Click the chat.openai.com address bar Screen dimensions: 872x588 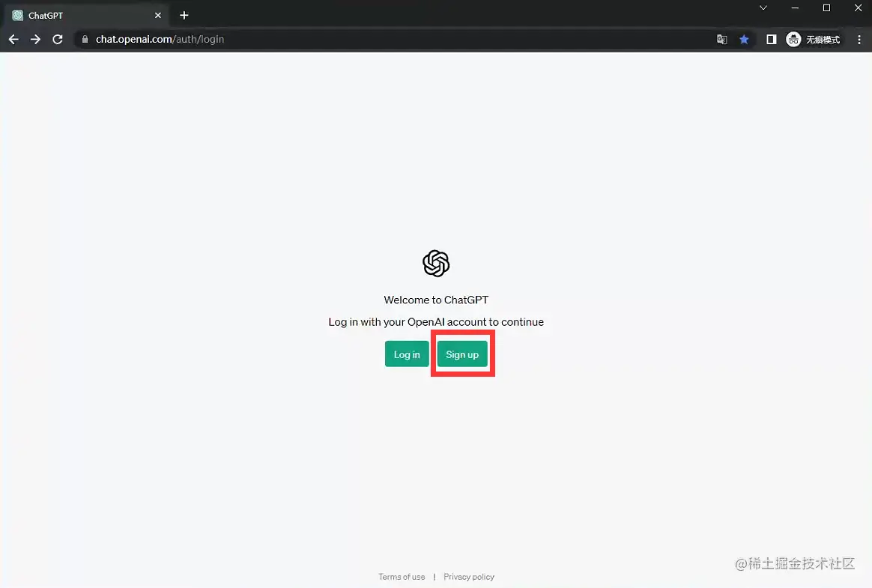400,40
